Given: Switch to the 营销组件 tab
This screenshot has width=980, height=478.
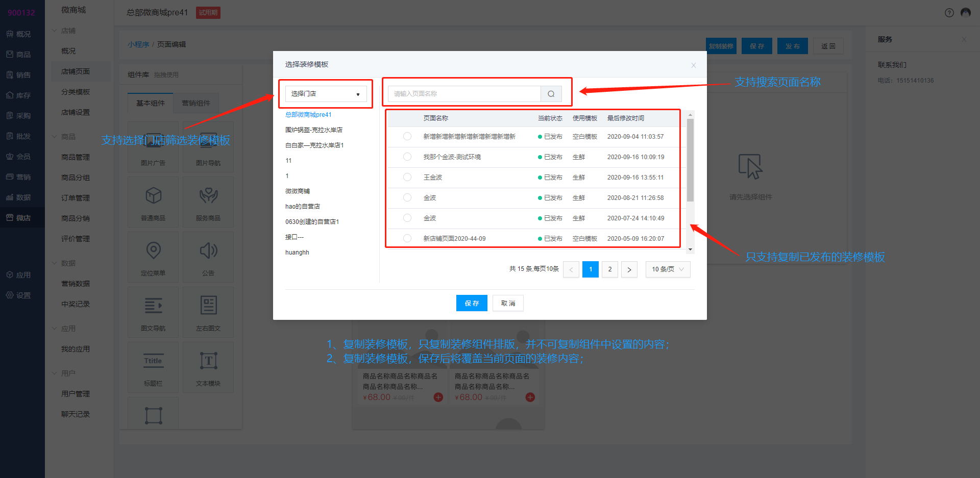Looking at the screenshot, I should click(x=196, y=103).
